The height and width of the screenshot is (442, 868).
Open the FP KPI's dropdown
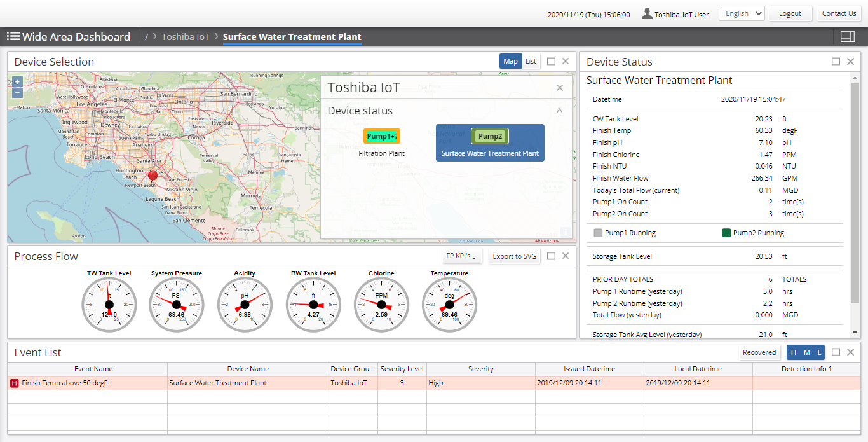[462, 256]
